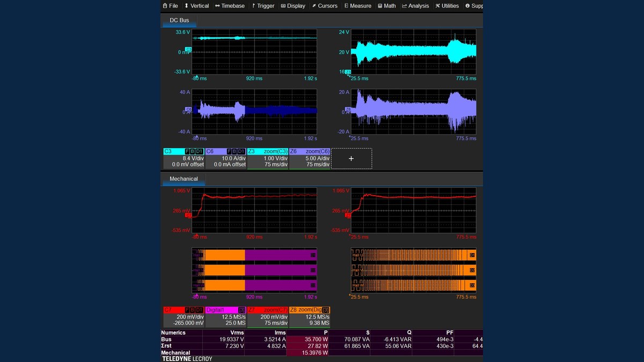Click the Numerics table header label

tap(173, 333)
